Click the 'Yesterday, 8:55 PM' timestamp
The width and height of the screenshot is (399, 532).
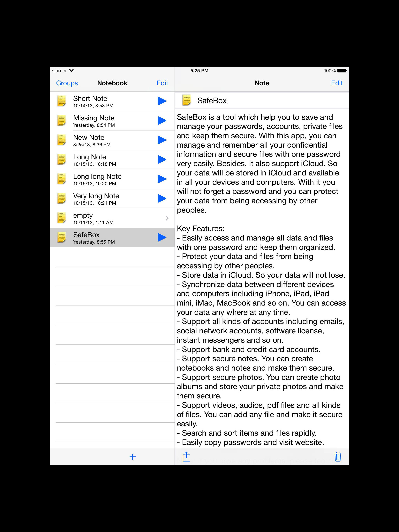[94, 242]
